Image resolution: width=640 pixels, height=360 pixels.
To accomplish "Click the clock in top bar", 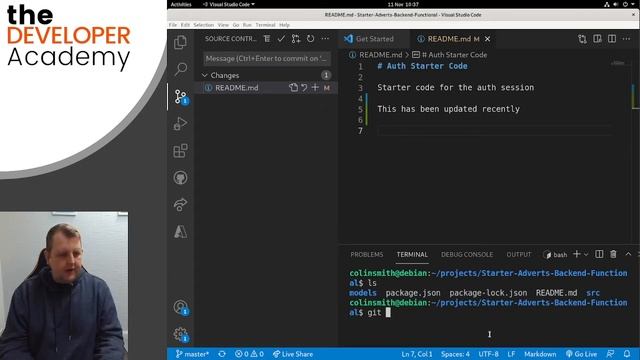I will 403,4.
